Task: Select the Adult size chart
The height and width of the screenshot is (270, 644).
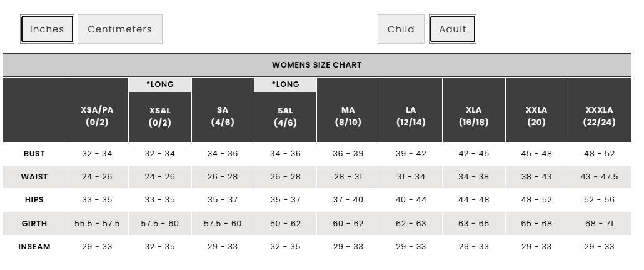Action: pyautogui.click(x=453, y=29)
